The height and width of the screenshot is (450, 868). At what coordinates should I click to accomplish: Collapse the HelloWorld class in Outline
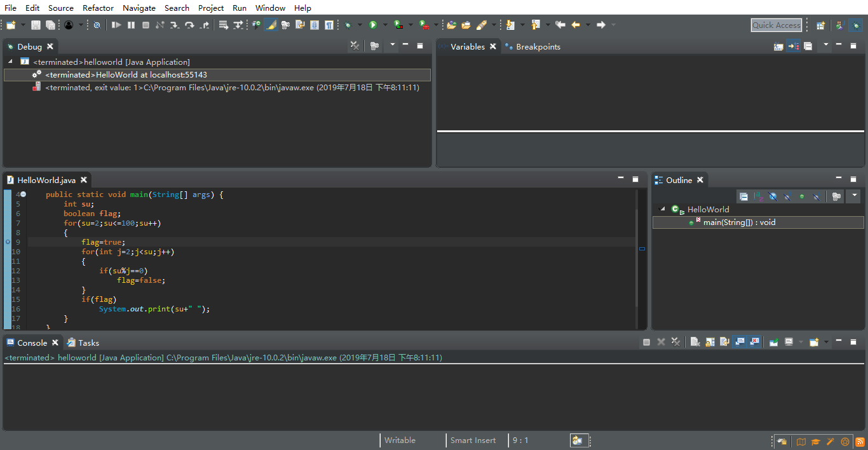663,209
